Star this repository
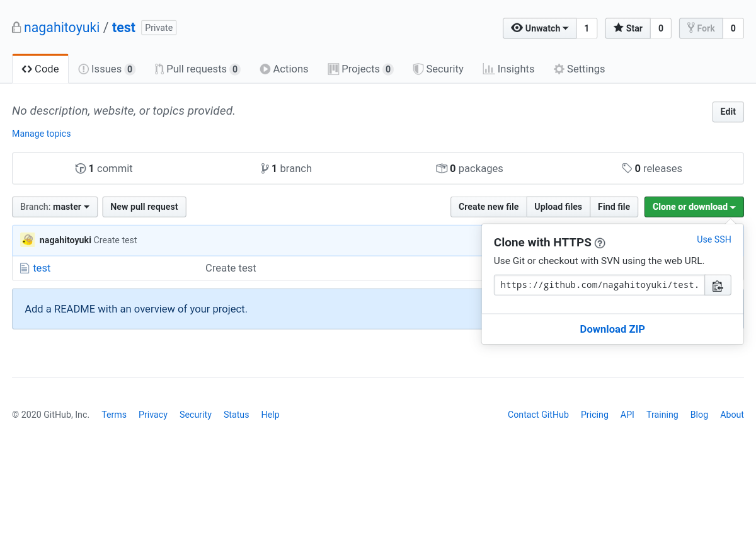Viewport: 756px width, 540px height. 627,28
